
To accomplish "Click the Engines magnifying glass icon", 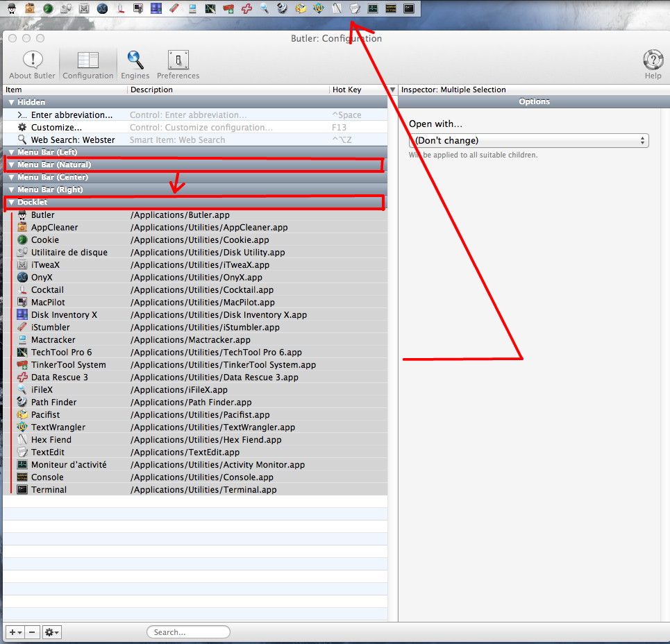I will pos(135,64).
